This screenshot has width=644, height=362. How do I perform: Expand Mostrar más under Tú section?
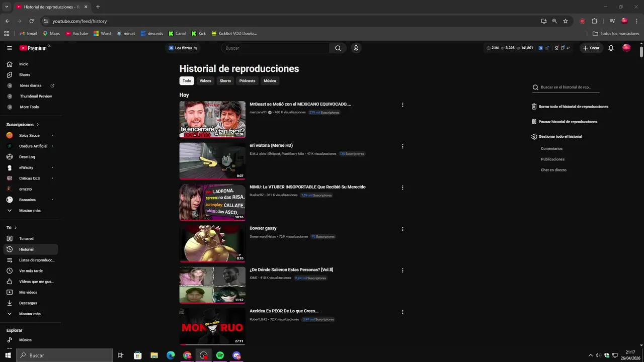pyautogui.click(x=29, y=314)
